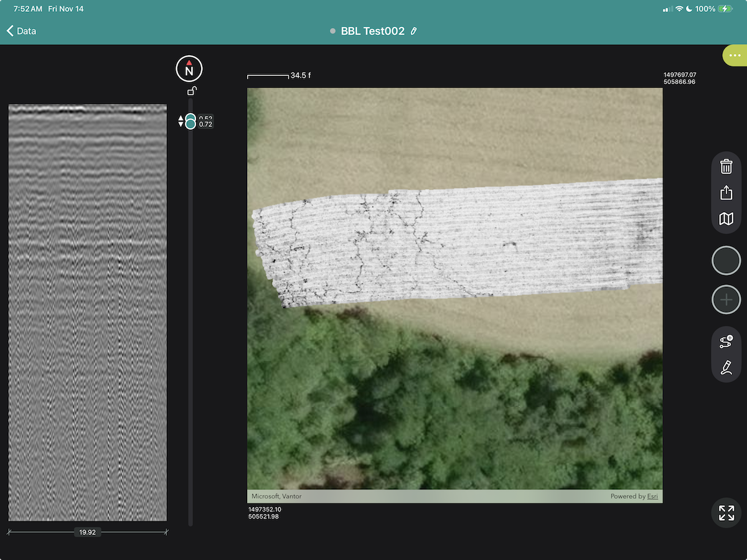The image size is (747, 560).
Task: Tap the add path points icon
Action: [x=726, y=341]
